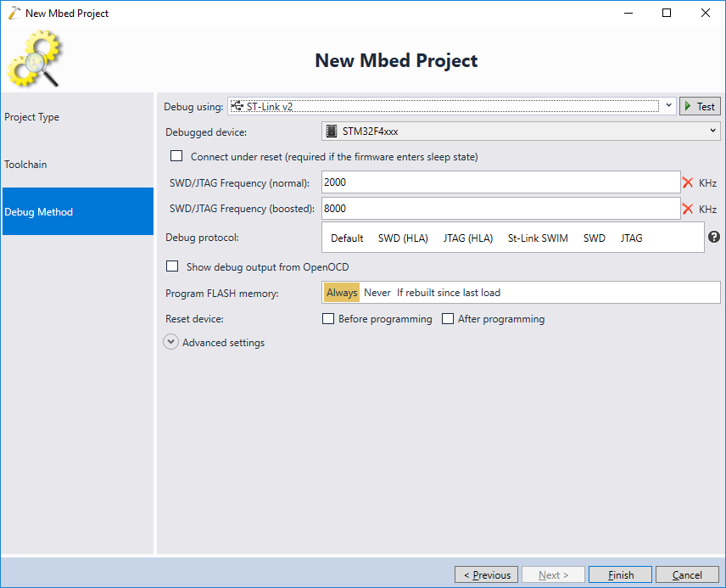Toggle Show debug output from OpenOCD

pyautogui.click(x=172, y=266)
